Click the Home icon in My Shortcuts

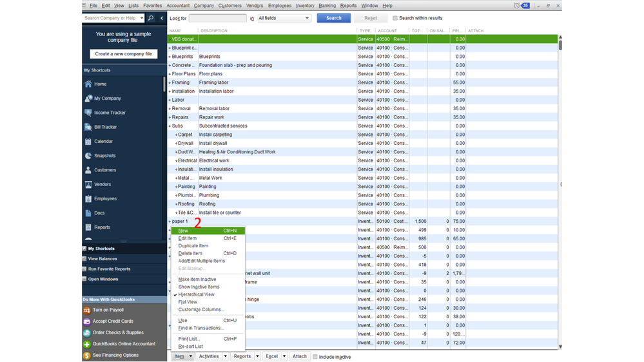coord(88,84)
